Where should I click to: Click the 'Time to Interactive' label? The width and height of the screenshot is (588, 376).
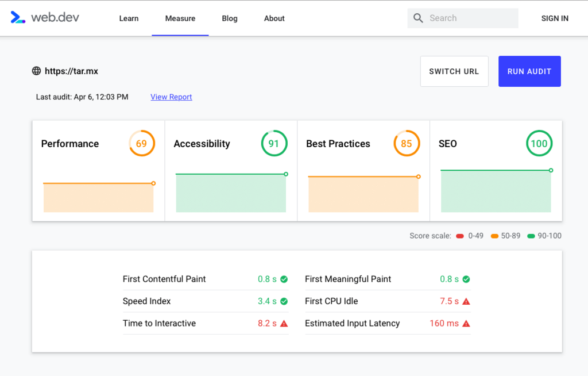(x=160, y=324)
